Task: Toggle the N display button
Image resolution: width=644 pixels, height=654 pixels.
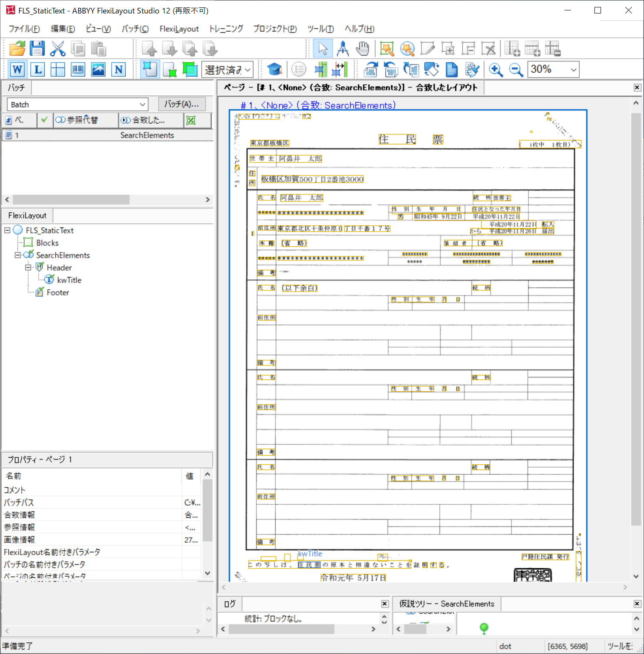Action: tap(119, 69)
